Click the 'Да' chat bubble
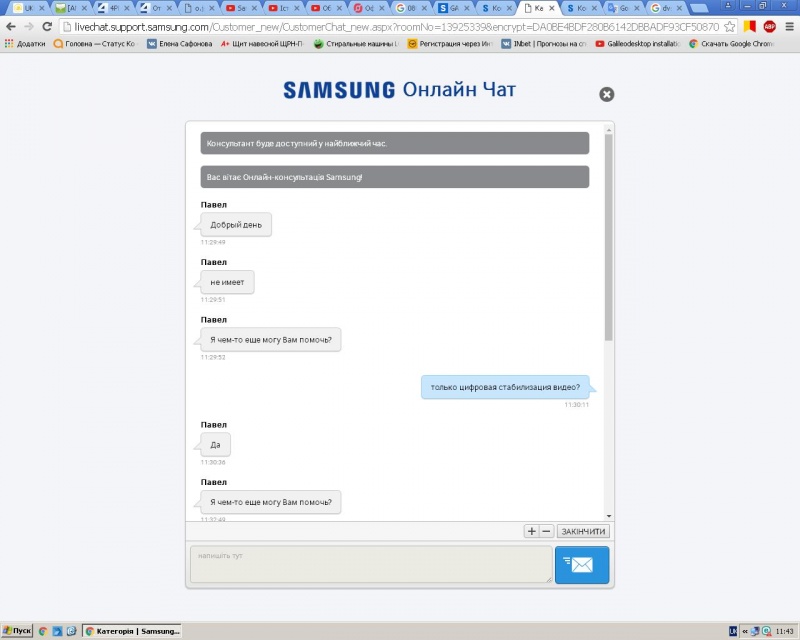Screen dimensions: 800x640 click(215, 445)
